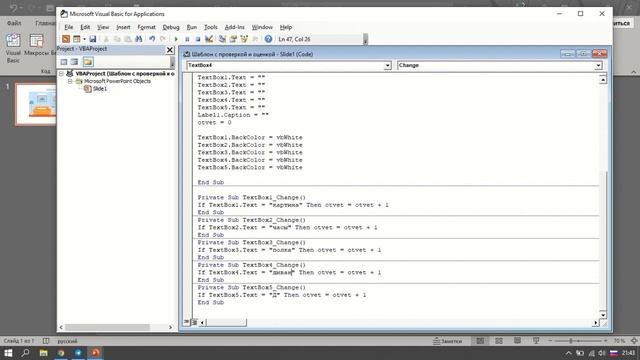Open the Object Browser toolbar icon
The image size is (640, 360).
(244, 39)
